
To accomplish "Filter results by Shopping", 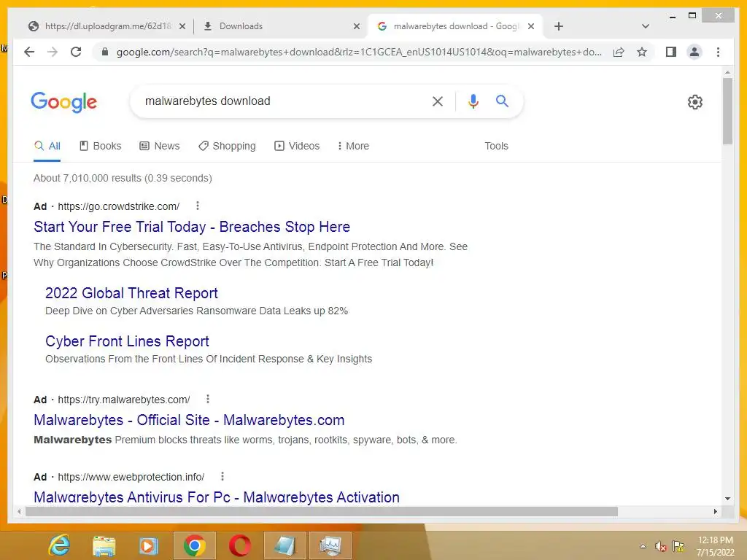I will pyautogui.click(x=228, y=146).
